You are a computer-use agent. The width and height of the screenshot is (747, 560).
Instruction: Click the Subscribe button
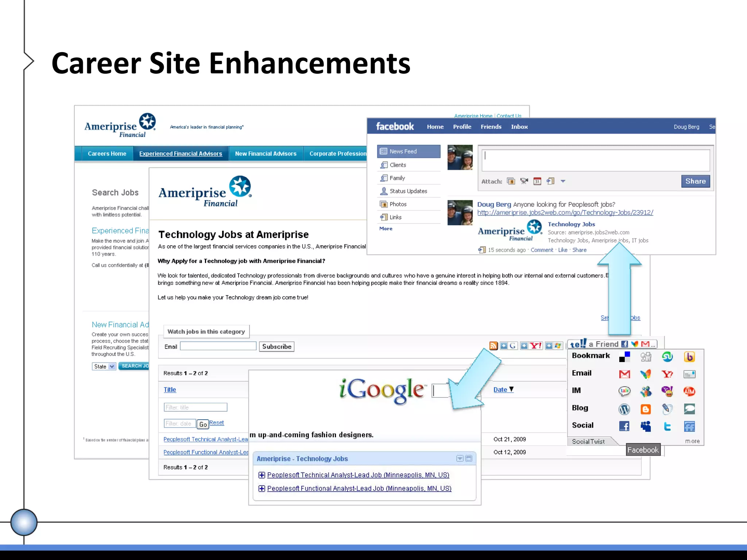[x=276, y=346]
